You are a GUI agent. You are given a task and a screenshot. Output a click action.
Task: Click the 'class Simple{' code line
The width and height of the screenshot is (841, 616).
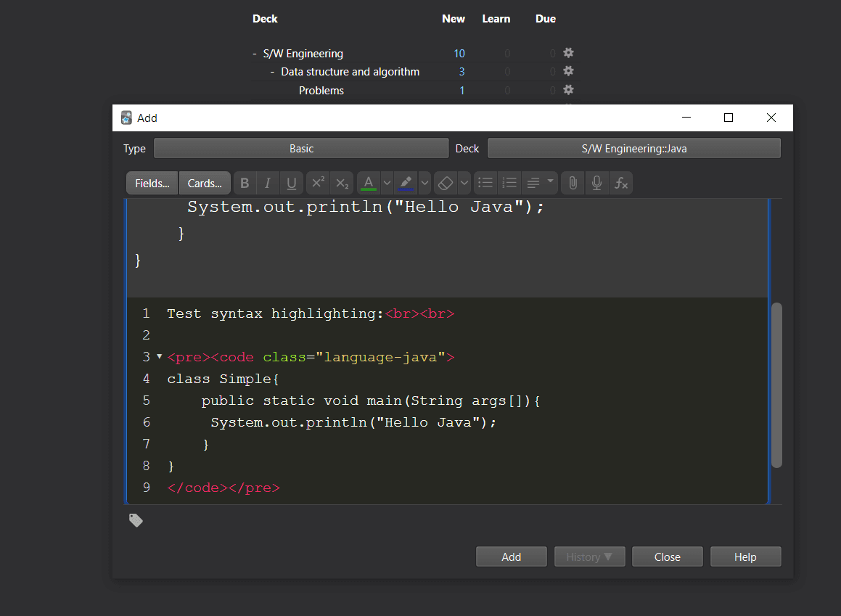[223, 379]
